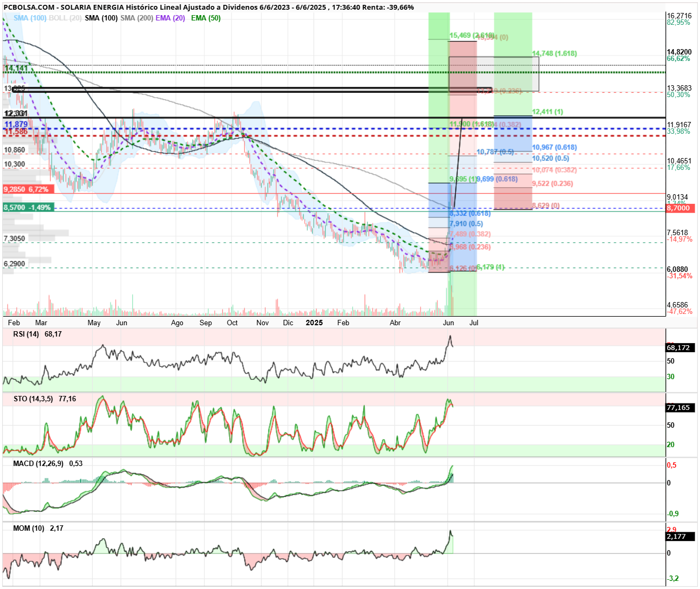Click the 10,520 (0.5) Fibonacci label
700x589 pixels.
point(551,158)
